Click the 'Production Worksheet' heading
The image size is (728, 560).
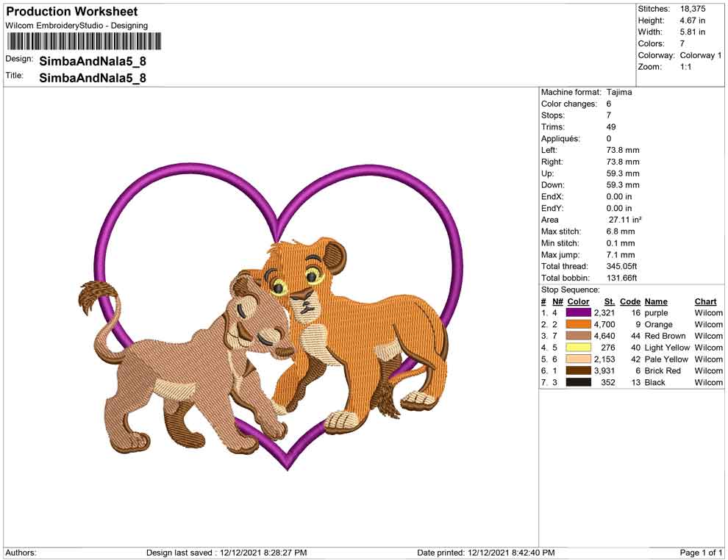(72, 11)
